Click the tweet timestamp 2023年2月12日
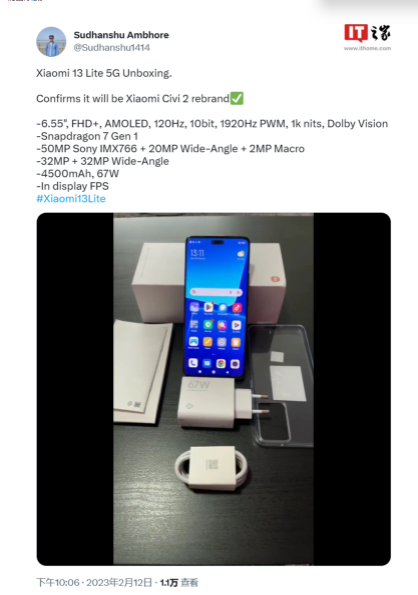 (x=119, y=582)
